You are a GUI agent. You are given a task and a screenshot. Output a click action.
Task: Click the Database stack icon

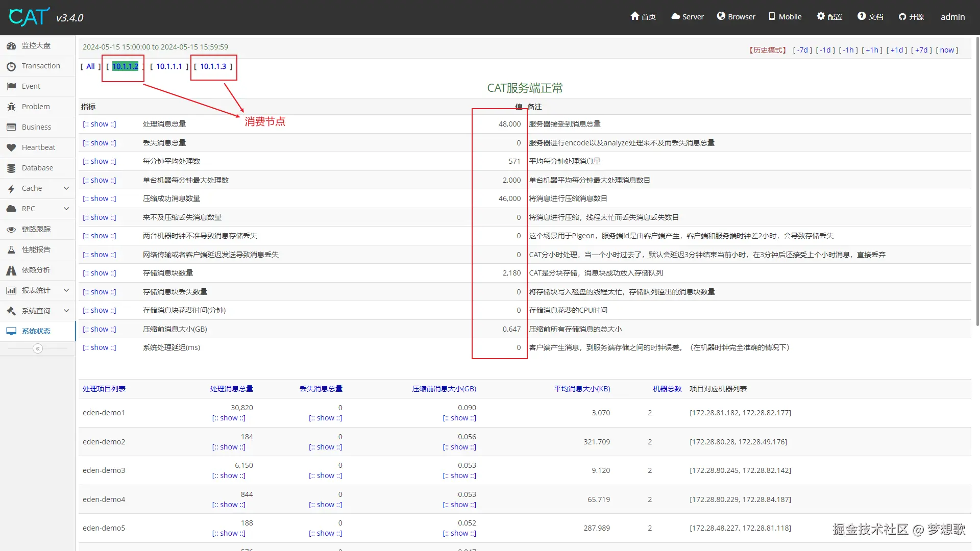tap(11, 168)
